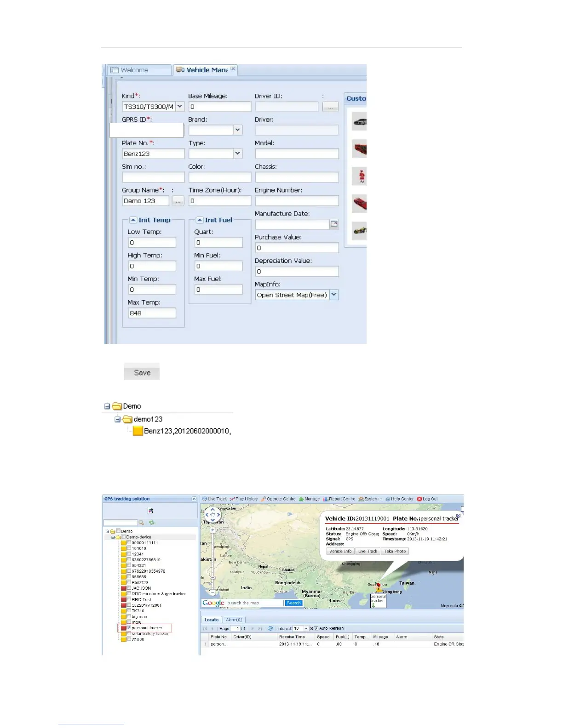This screenshot has height=728, width=563.
Task: Collapse the Init Fuel section
Action: (x=200, y=220)
